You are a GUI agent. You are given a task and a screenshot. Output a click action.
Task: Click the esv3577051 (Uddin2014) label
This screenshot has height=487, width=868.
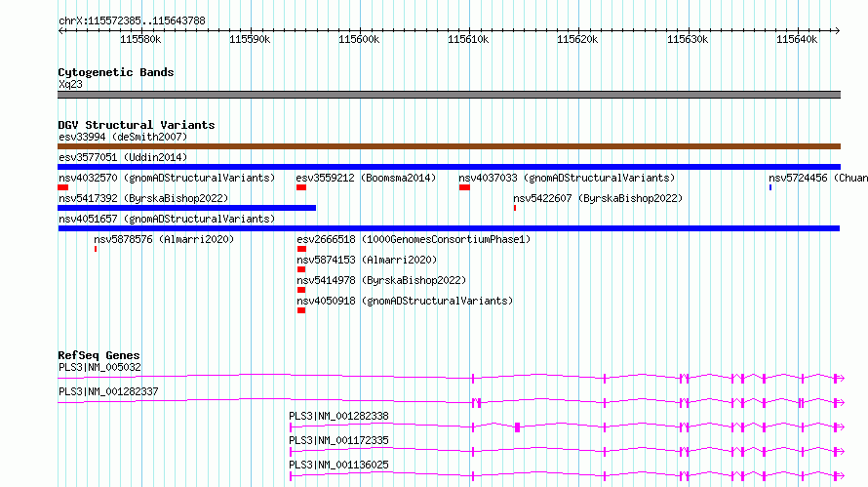(x=123, y=157)
